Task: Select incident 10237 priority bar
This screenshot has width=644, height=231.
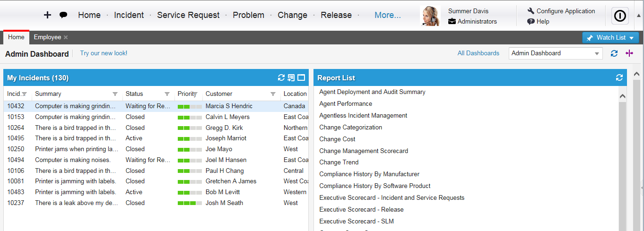Action: [189, 203]
